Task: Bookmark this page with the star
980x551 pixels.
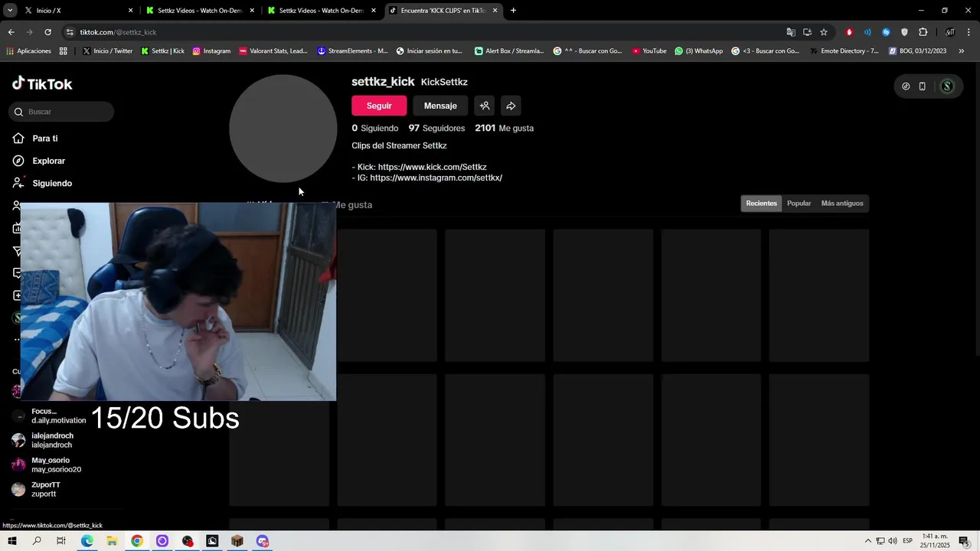Action: tap(824, 32)
